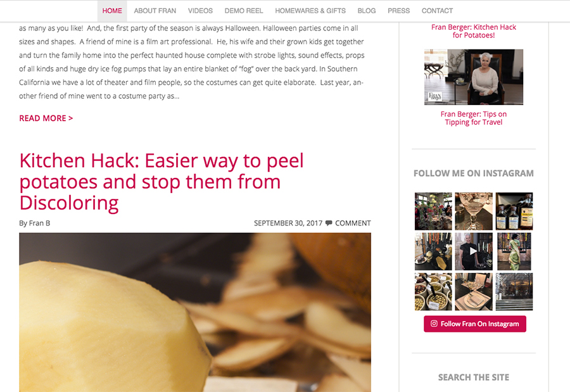
Task: Go to About Fran page
Action: 155,11
